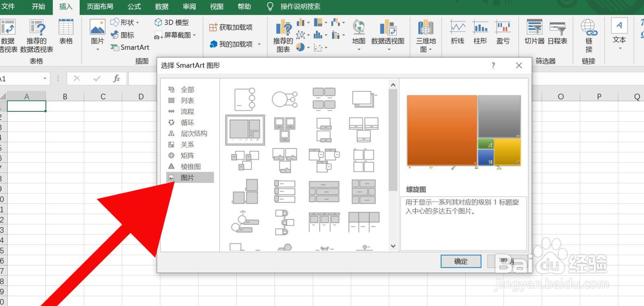The image size is (644, 306).
Task: Switch to 公式 formulas tab
Action: pyautogui.click(x=134, y=6)
